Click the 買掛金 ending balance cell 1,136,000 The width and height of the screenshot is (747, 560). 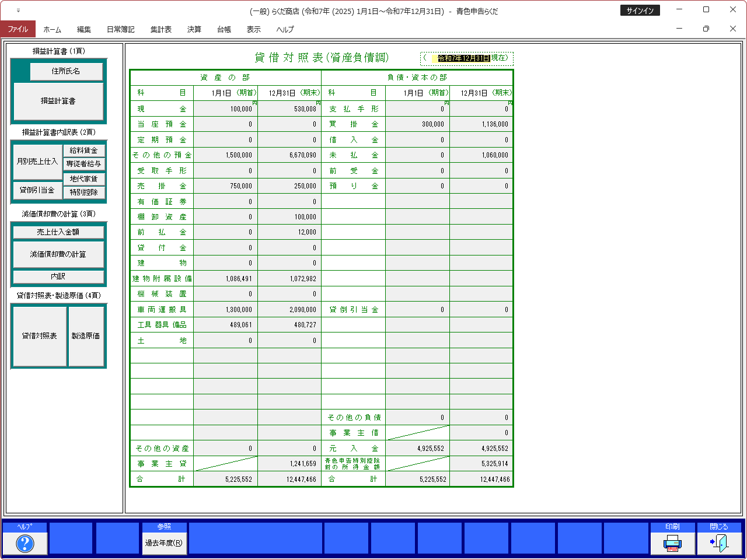pyautogui.click(x=481, y=124)
